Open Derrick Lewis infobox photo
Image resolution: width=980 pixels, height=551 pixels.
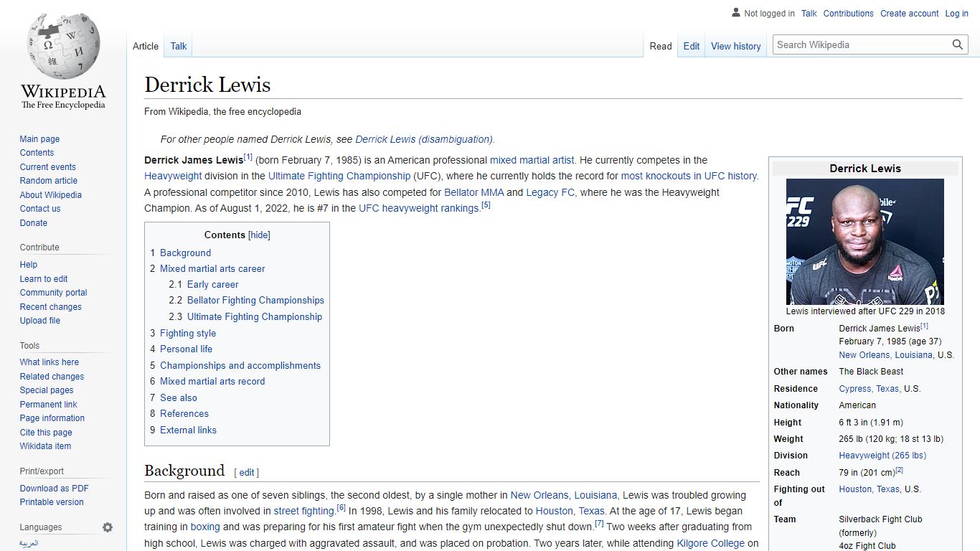[x=865, y=242]
